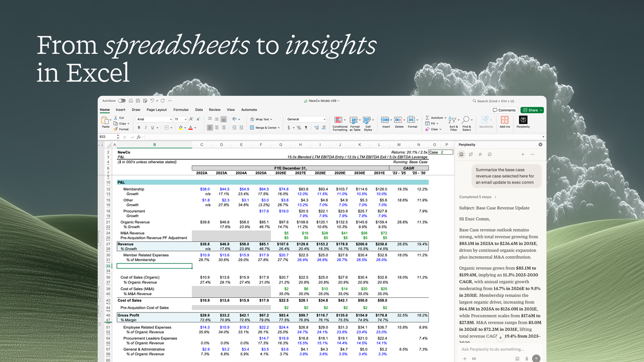This screenshot has height=362, width=644.
Task: Click the Decrease Indent icon
Action: coord(234,128)
